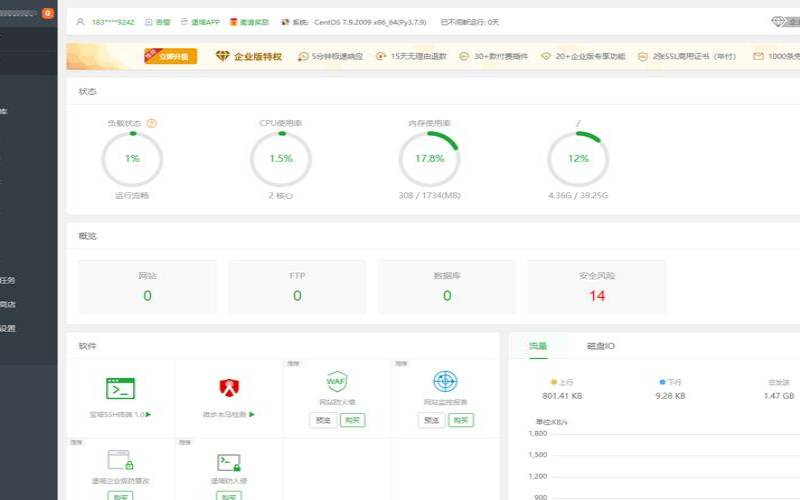
Task: Click the red gift invite reward icon
Action: 233,22
